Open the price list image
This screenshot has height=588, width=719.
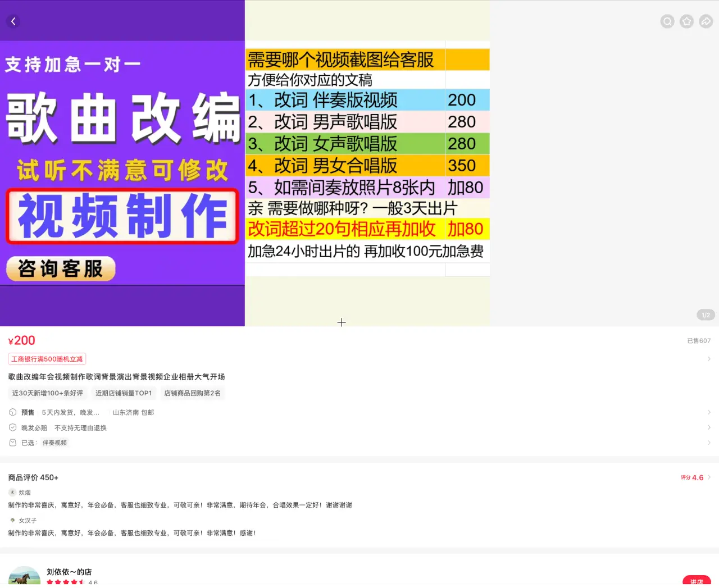click(367, 163)
